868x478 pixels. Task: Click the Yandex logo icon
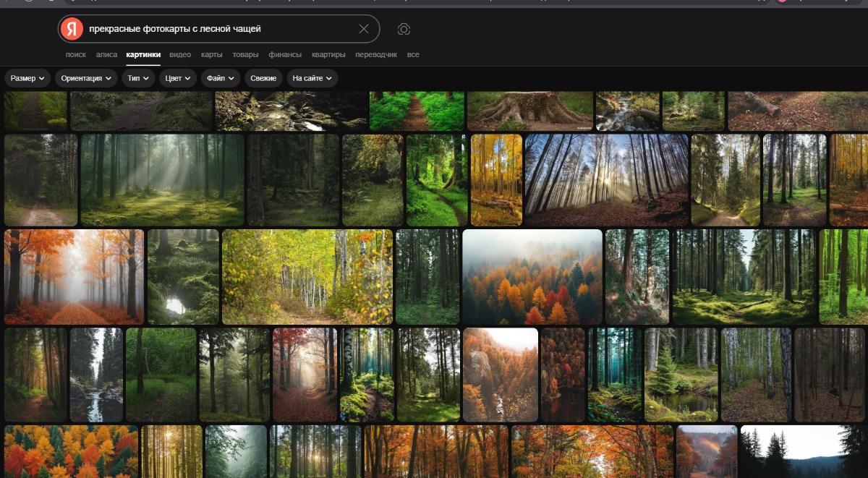point(72,29)
